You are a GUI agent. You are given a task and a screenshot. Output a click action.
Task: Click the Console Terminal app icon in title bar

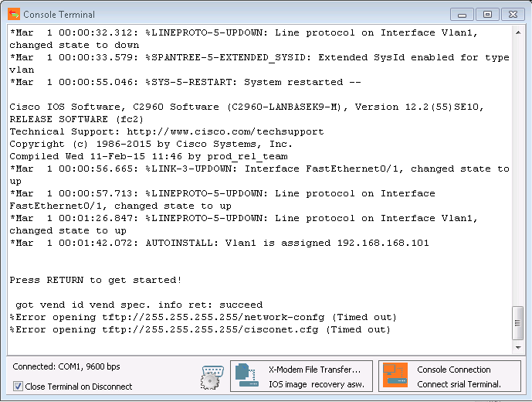coord(14,14)
